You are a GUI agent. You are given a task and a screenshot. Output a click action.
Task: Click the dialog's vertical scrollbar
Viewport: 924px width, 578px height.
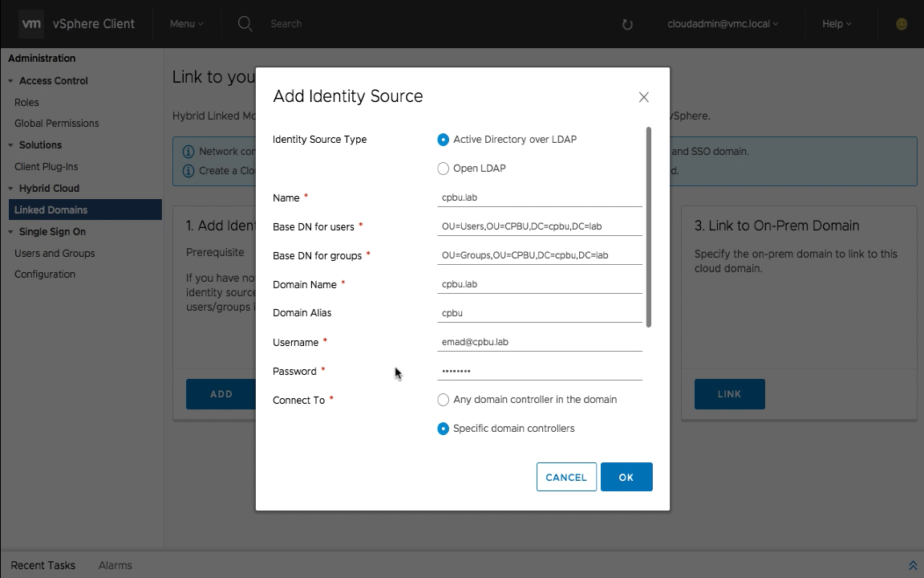[648, 226]
